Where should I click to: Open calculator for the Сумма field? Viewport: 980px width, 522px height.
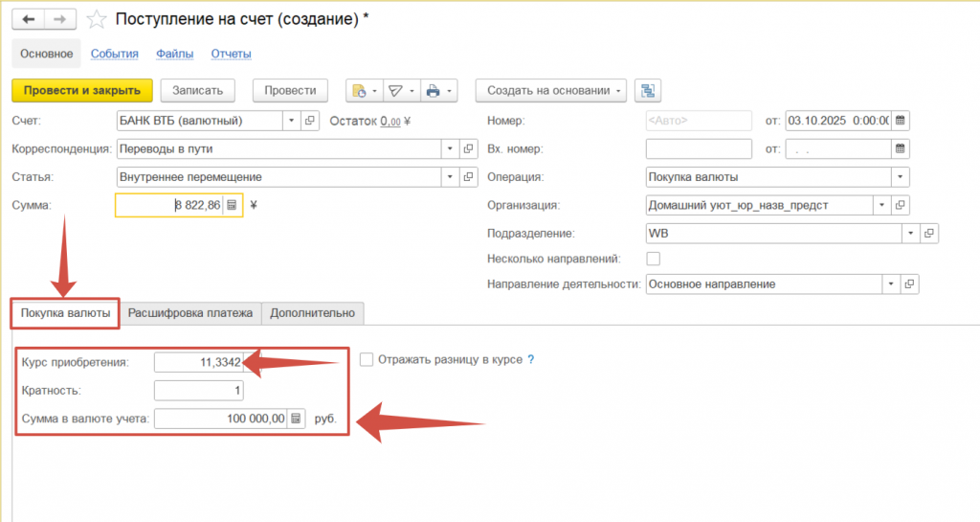(232, 205)
